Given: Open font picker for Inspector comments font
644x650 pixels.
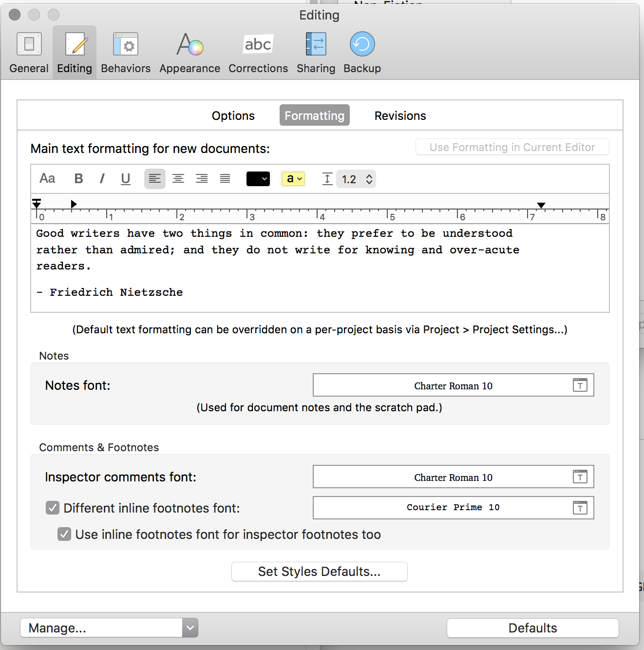Looking at the screenshot, I should point(580,477).
